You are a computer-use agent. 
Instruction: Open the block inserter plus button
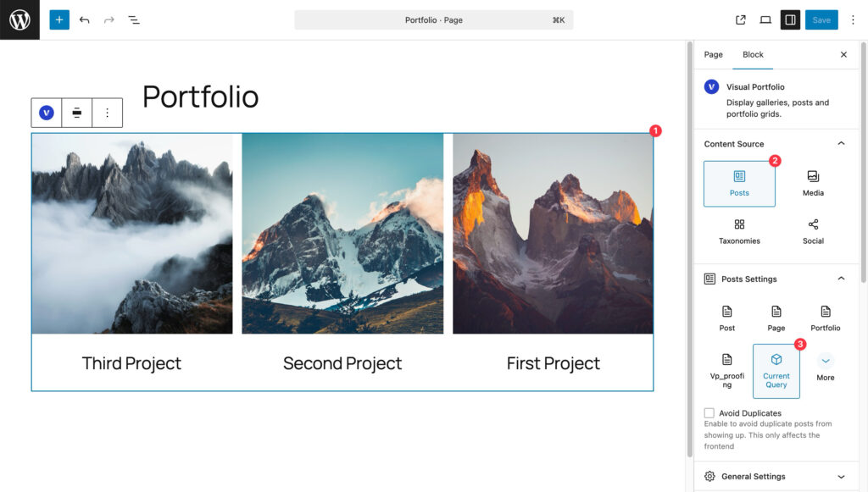[x=59, y=19]
